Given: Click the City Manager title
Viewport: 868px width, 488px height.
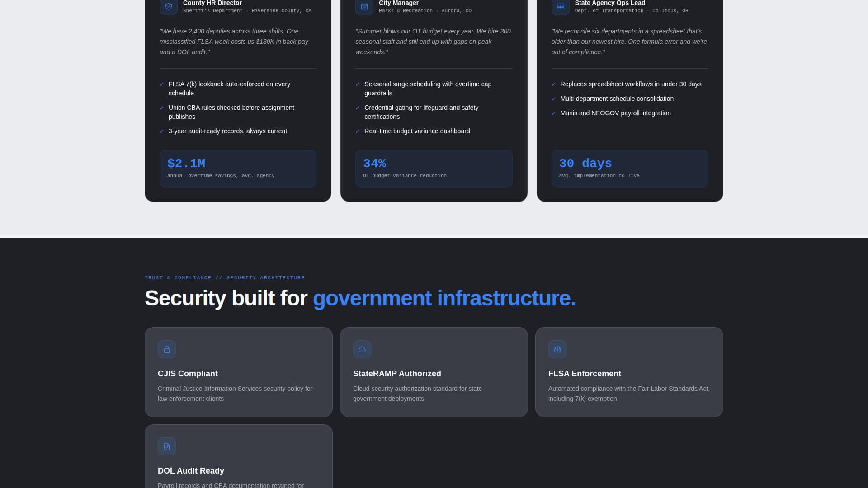Looking at the screenshot, I should tap(399, 3).
